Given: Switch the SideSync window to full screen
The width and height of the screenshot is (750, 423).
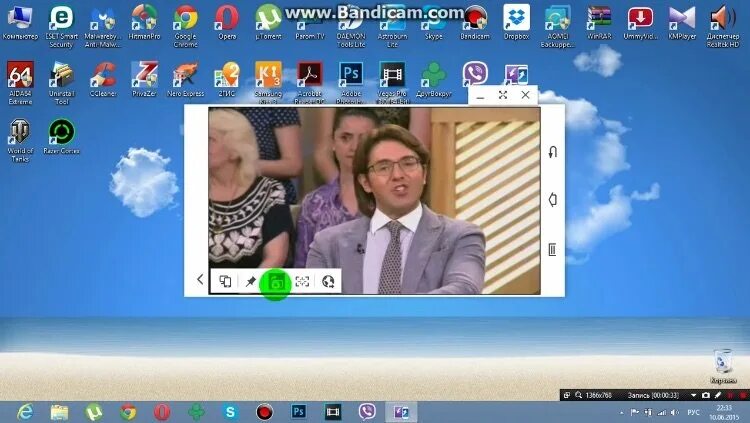Looking at the screenshot, I should point(503,95).
